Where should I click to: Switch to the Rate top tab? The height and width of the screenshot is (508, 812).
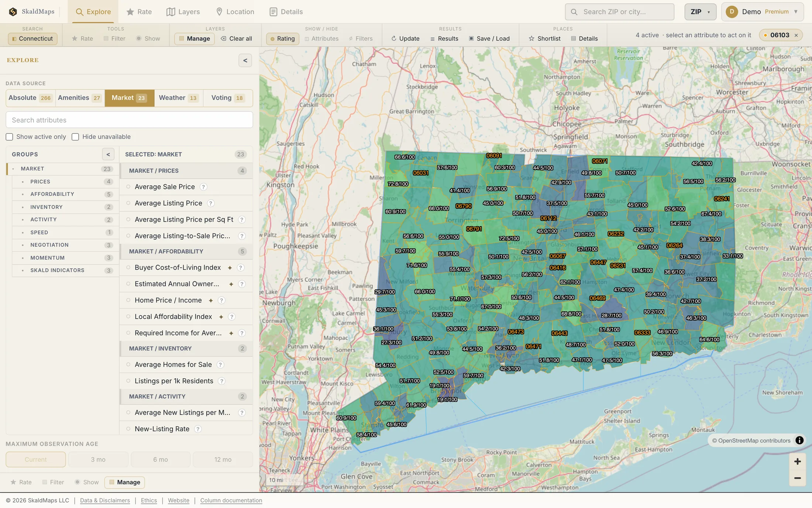pos(139,12)
